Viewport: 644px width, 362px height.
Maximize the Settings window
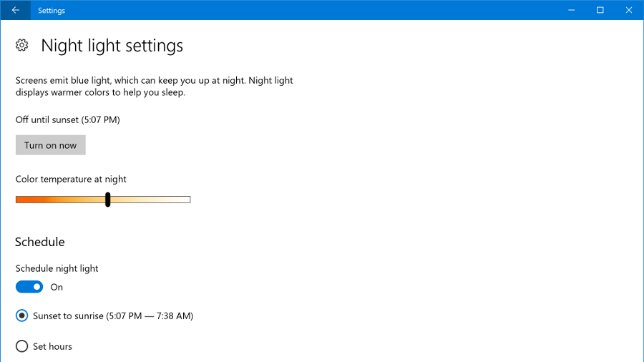(600, 10)
